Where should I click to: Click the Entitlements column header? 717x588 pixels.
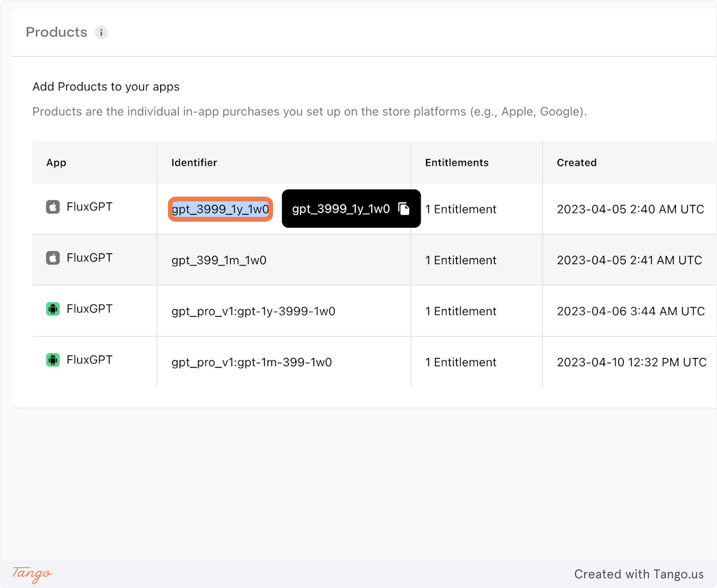pos(456,163)
